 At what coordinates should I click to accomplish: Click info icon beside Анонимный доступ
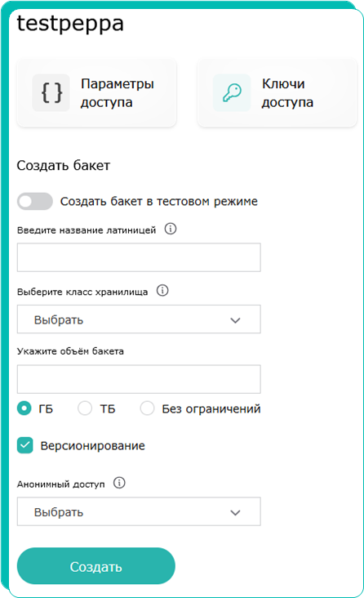tap(119, 483)
